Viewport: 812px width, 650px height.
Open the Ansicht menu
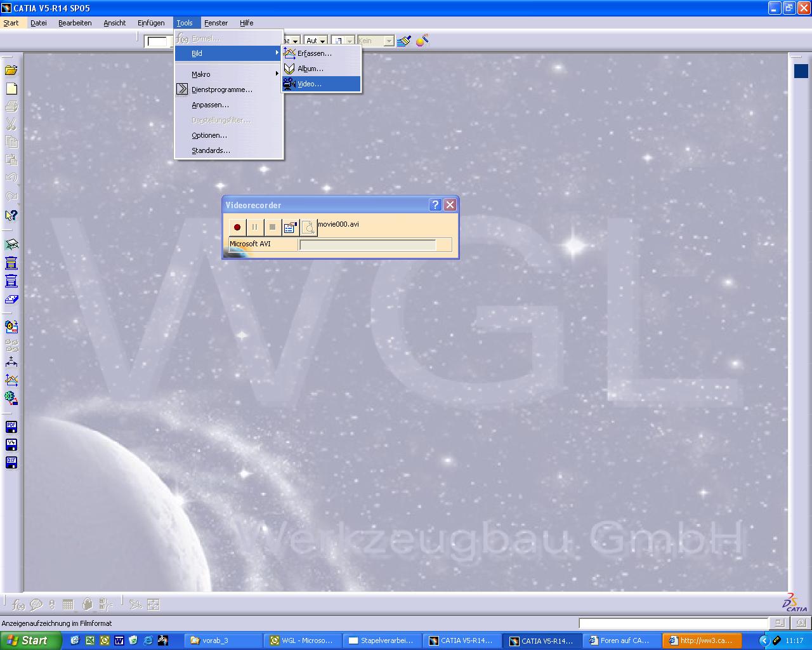pyautogui.click(x=115, y=23)
